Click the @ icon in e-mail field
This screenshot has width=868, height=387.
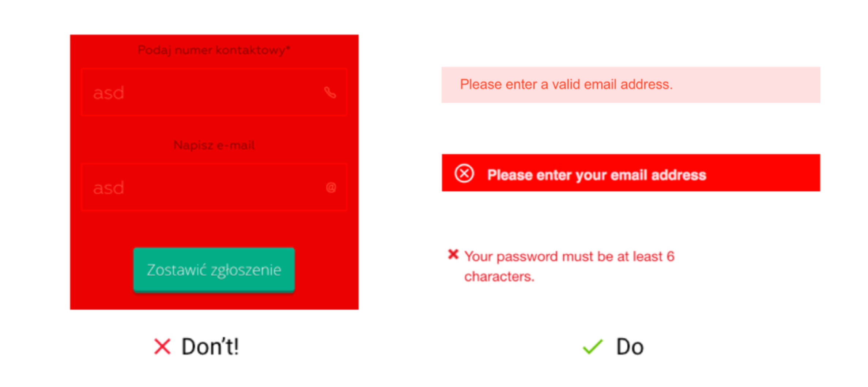(331, 188)
